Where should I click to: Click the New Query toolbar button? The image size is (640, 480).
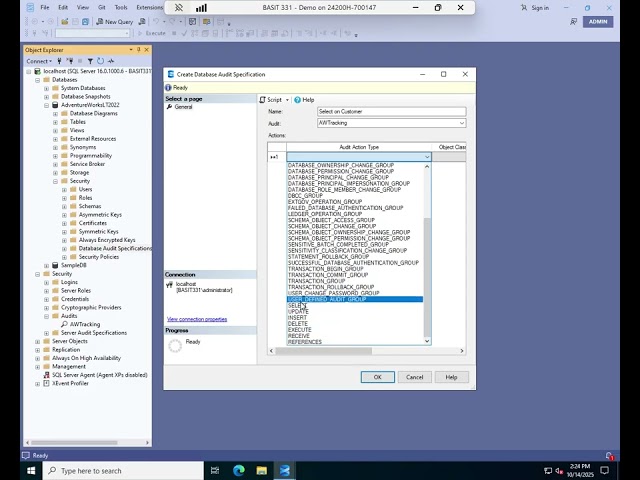115,22
